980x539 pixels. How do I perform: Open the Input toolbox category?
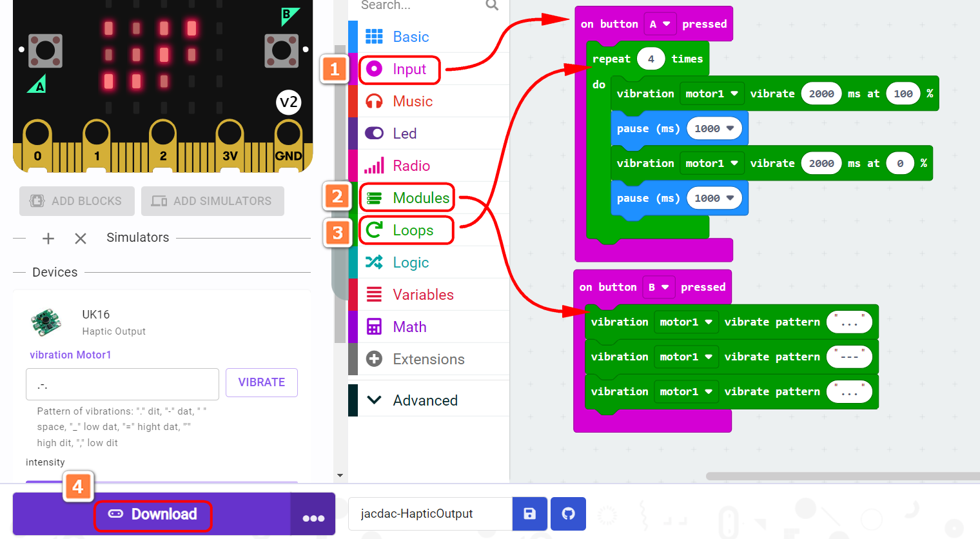pyautogui.click(x=409, y=70)
